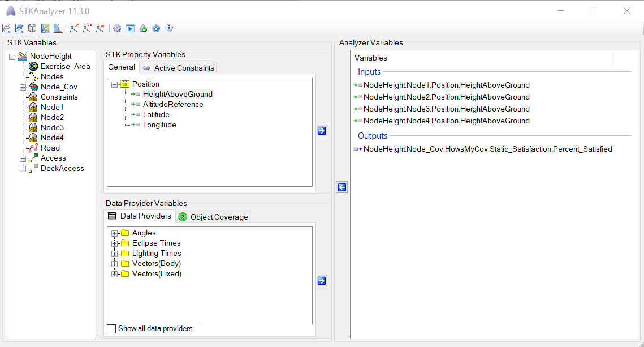Open help with the question mark icon
This screenshot has width=644, height=347.
click(x=156, y=28)
